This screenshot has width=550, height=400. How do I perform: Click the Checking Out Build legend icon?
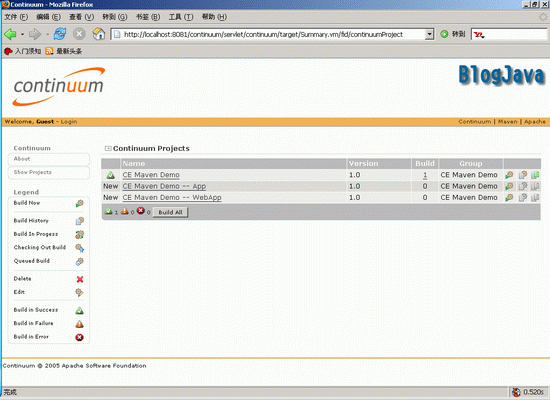click(x=80, y=248)
